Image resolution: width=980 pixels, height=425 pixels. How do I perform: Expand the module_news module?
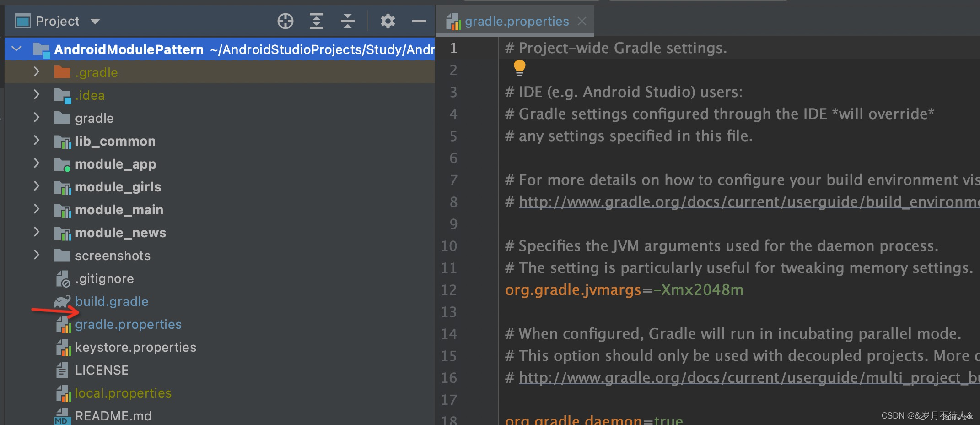click(x=37, y=232)
